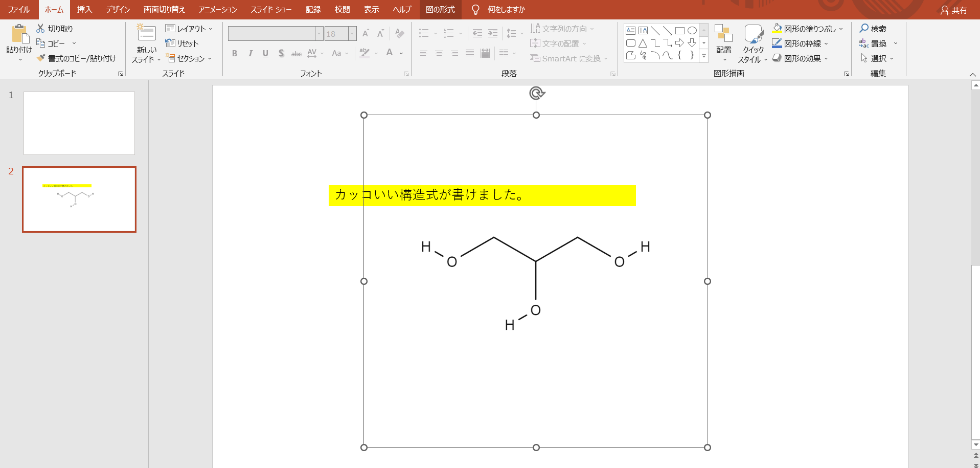Open the Animations (アニメーション) tab
Viewport: 980px width, 468px height.
(218, 10)
